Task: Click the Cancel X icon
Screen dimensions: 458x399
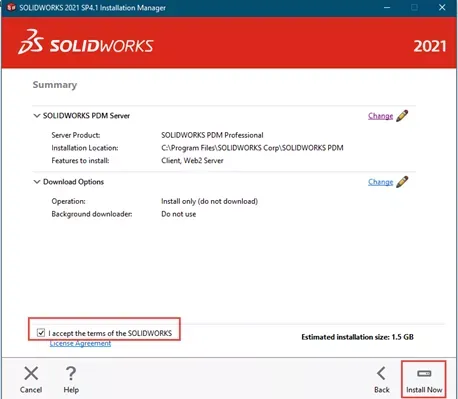Action: 31,373
